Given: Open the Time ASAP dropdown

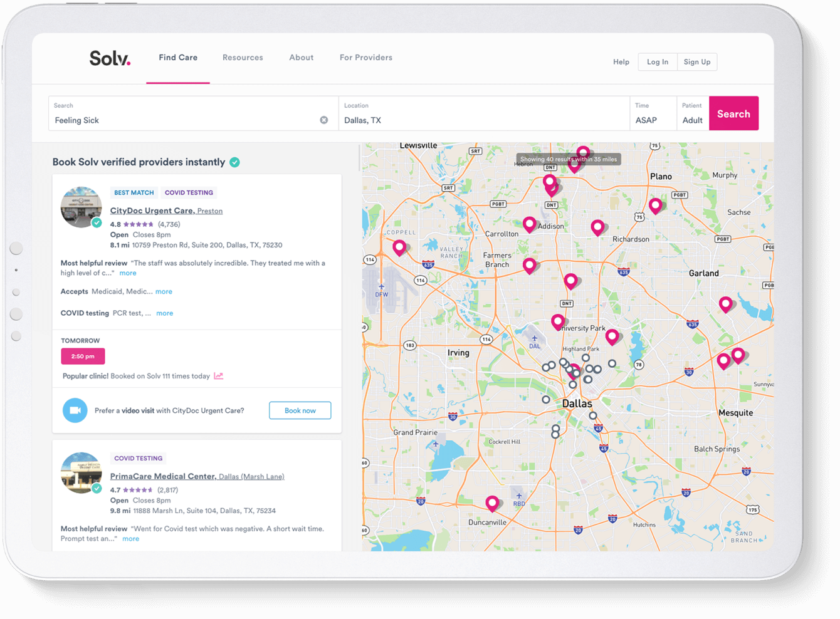Looking at the screenshot, I should tap(652, 114).
